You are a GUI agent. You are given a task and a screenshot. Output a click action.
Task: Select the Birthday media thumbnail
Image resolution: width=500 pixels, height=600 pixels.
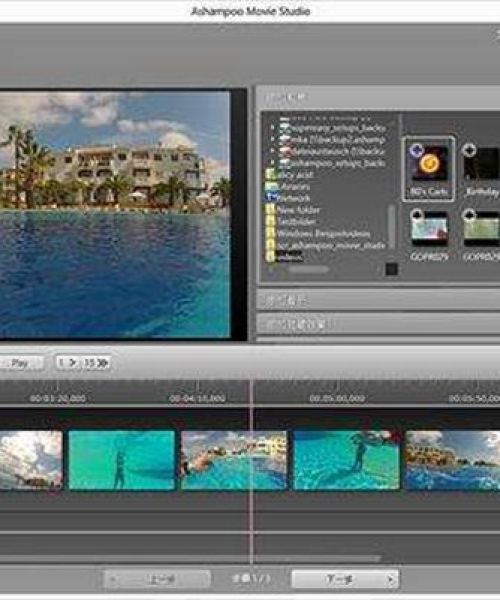(481, 169)
